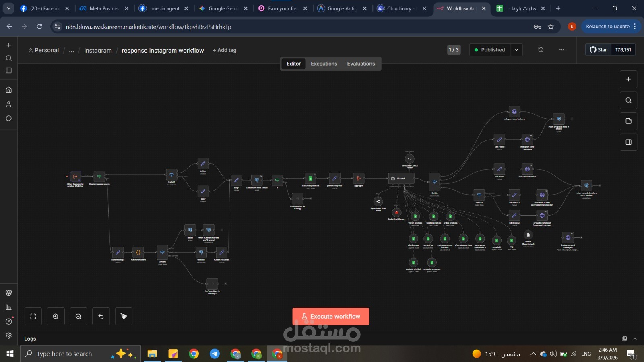Zoom to fit the workflow canvas
Screen dimensions: 644x362
coord(33,316)
